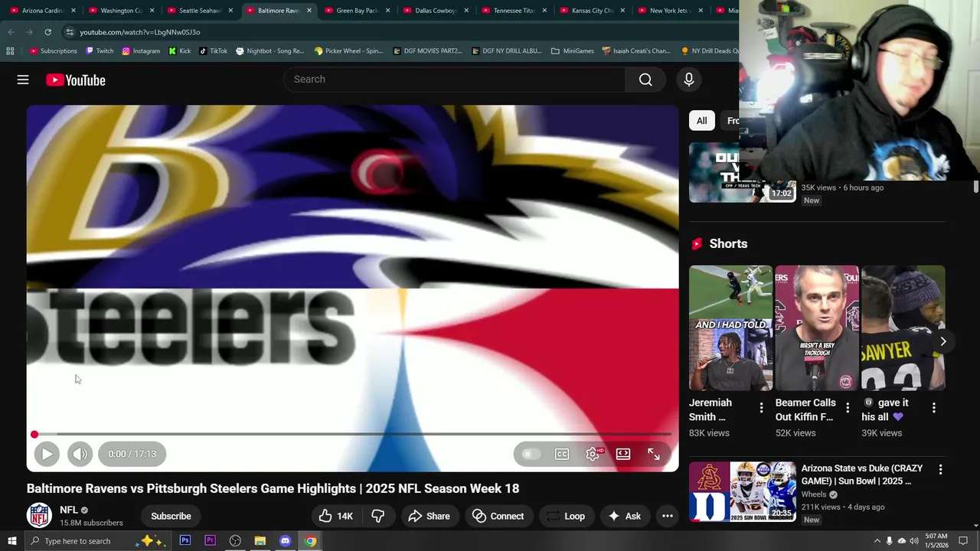Viewport: 980px width, 551px height.
Task: Dislike the video with thumbs down
Action: tap(378, 516)
